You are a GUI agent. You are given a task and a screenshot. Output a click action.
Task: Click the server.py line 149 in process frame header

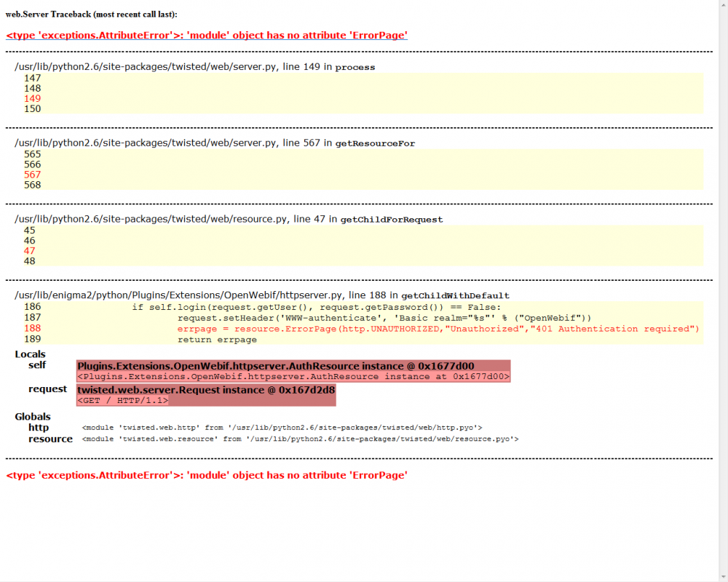pyautogui.click(x=194, y=67)
